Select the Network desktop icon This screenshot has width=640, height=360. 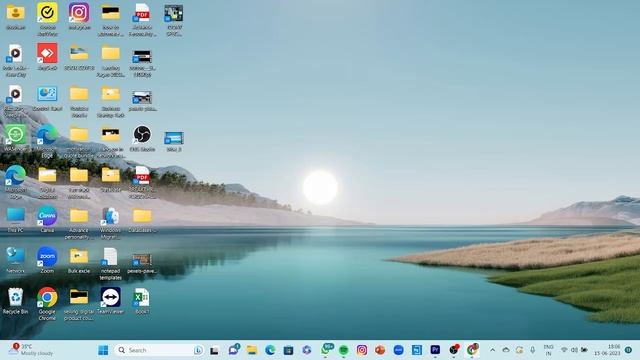click(x=16, y=256)
